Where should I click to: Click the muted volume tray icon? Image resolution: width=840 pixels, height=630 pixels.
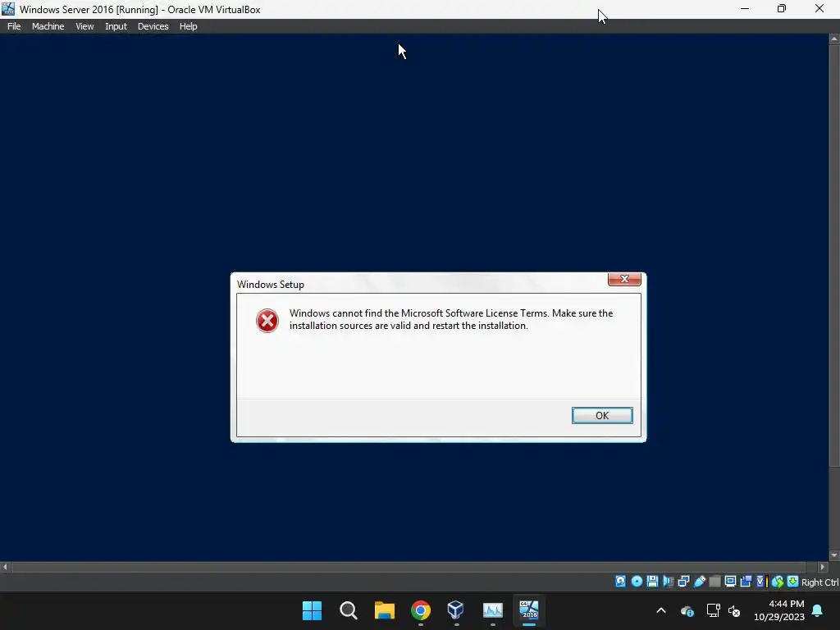pyautogui.click(x=734, y=610)
